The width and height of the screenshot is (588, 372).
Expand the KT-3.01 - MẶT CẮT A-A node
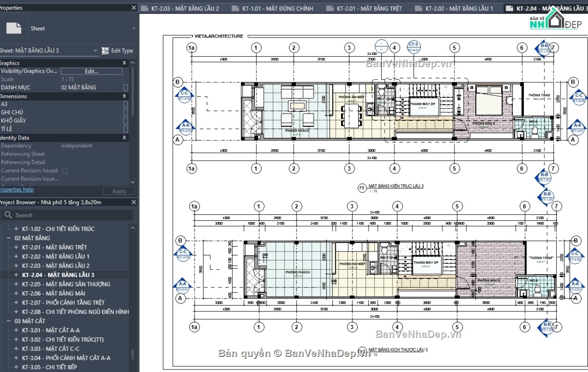point(16,330)
